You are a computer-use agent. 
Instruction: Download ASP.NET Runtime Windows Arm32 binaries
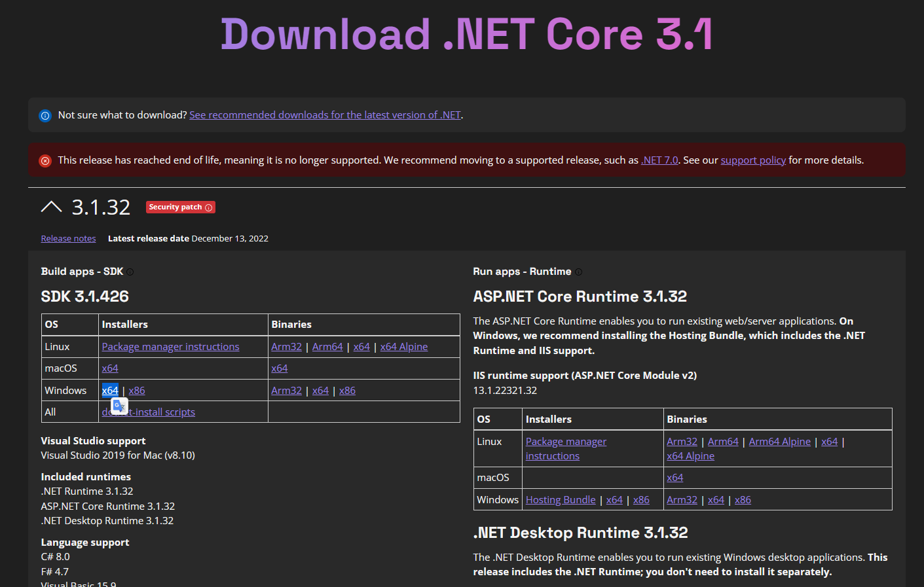pos(682,500)
